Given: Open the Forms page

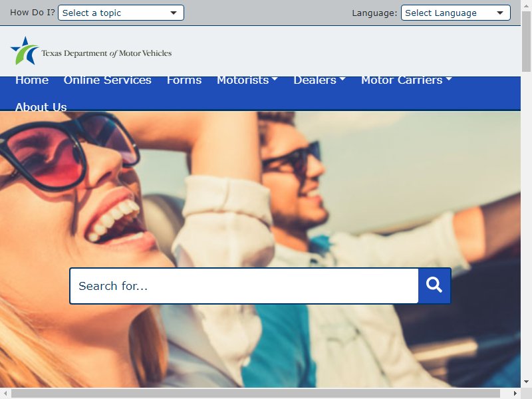Looking at the screenshot, I should [184, 80].
